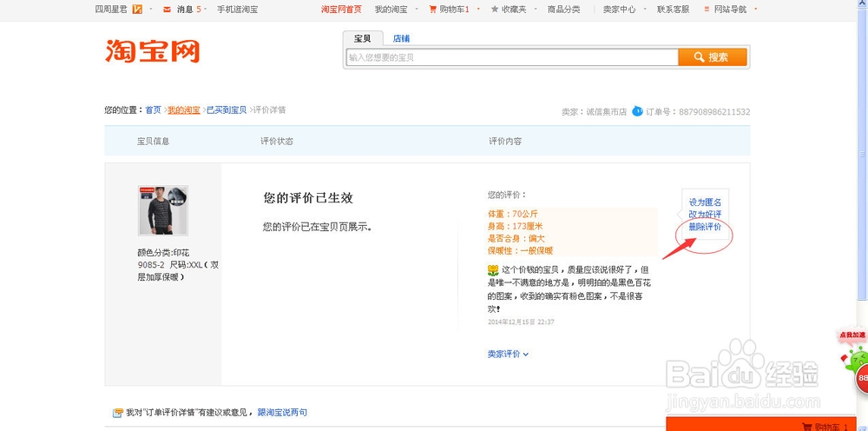The image size is (868, 431).
Task: Open 联系客服 in top menu
Action: 674,10
